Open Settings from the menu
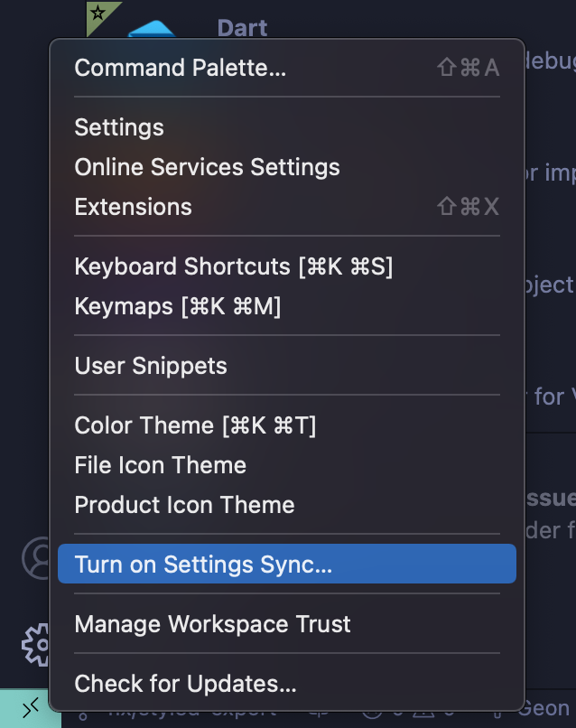Viewport: 576px width, 728px height. (287, 127)
